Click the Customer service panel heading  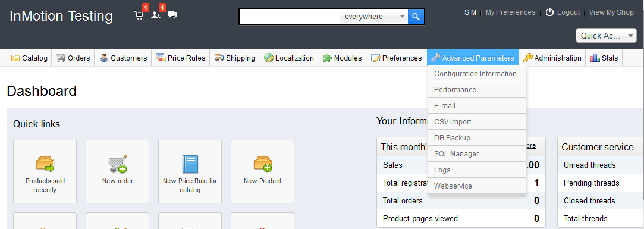[x=598, y=147]
